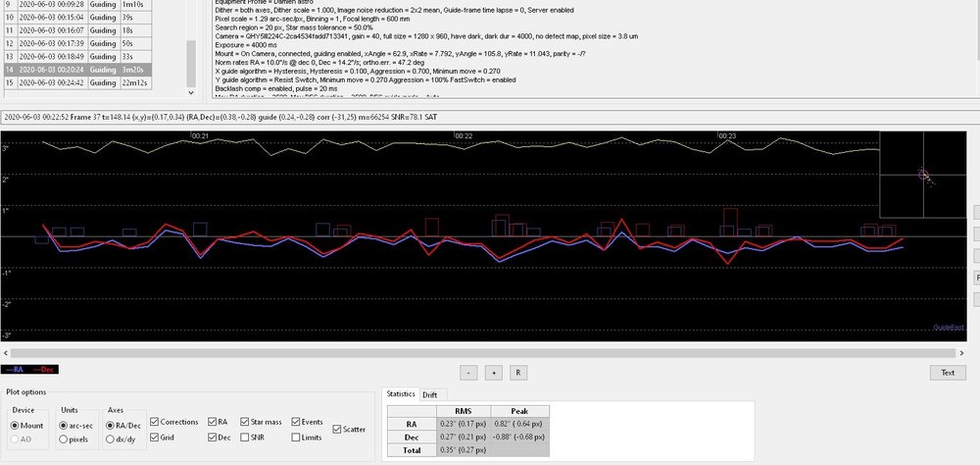Click the 'X guide algorithm' log line

(358, 72)
